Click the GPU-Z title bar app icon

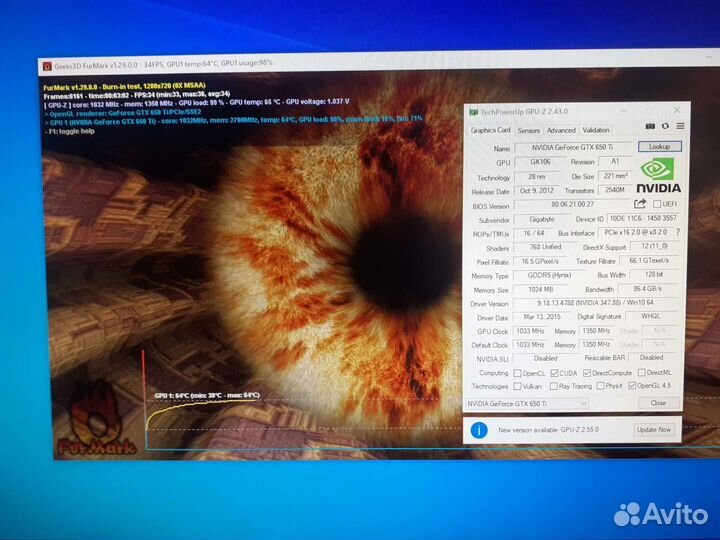(x=473, y=112)
